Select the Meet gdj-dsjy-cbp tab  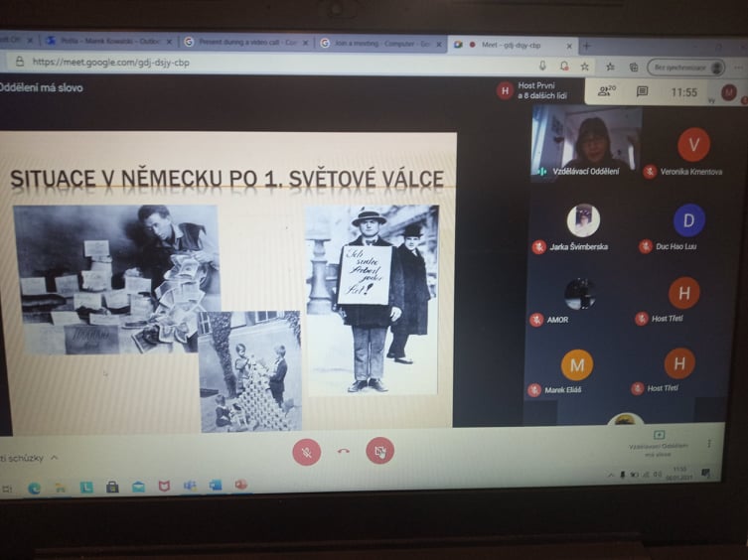click(512, 46)
